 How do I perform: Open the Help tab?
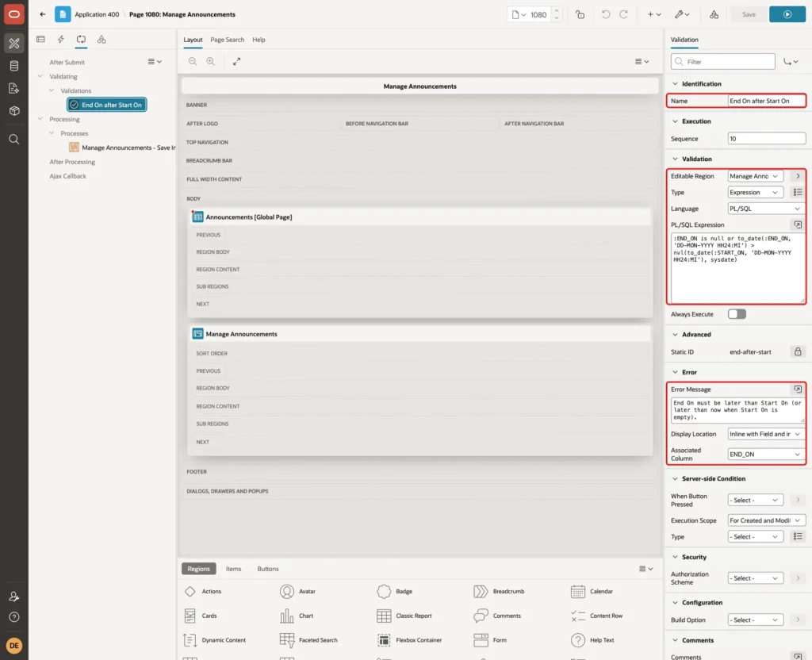click(x=259, y=40)
